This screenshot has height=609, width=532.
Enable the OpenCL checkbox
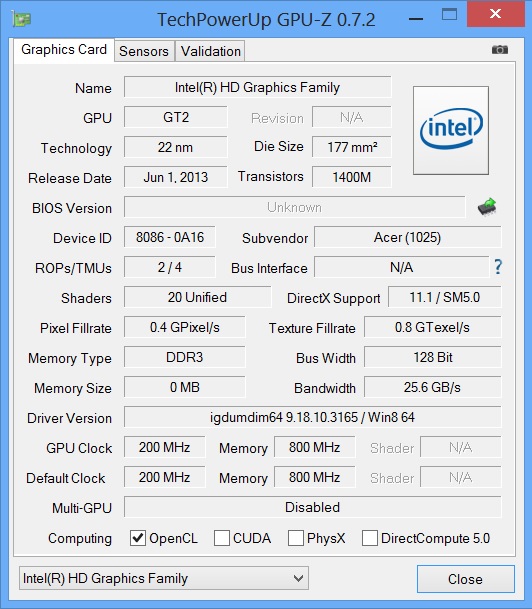point(137,538)
